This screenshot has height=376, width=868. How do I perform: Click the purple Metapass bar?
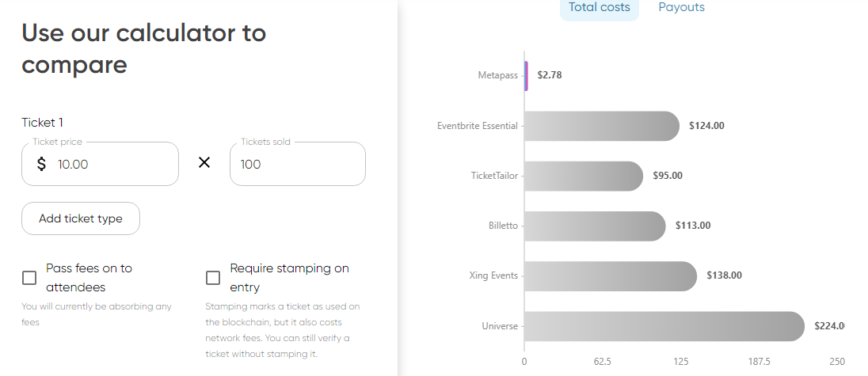pos(526,76)
